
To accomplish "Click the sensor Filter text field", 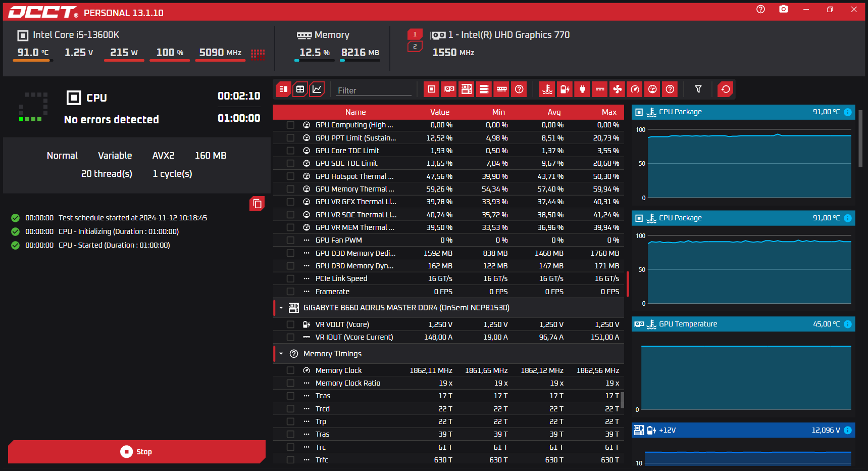I will click(x=374, y=90).
